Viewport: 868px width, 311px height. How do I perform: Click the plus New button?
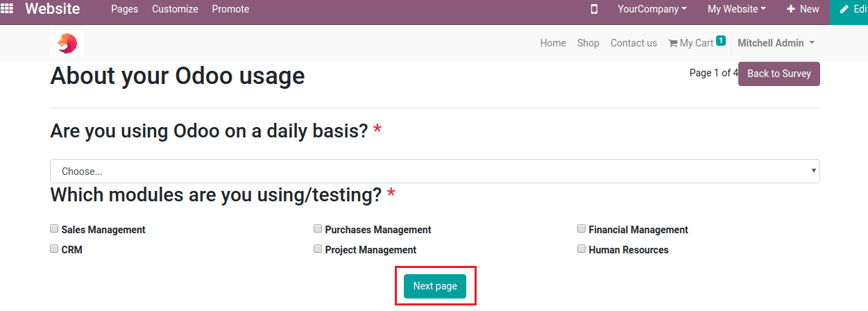[803, 9]
